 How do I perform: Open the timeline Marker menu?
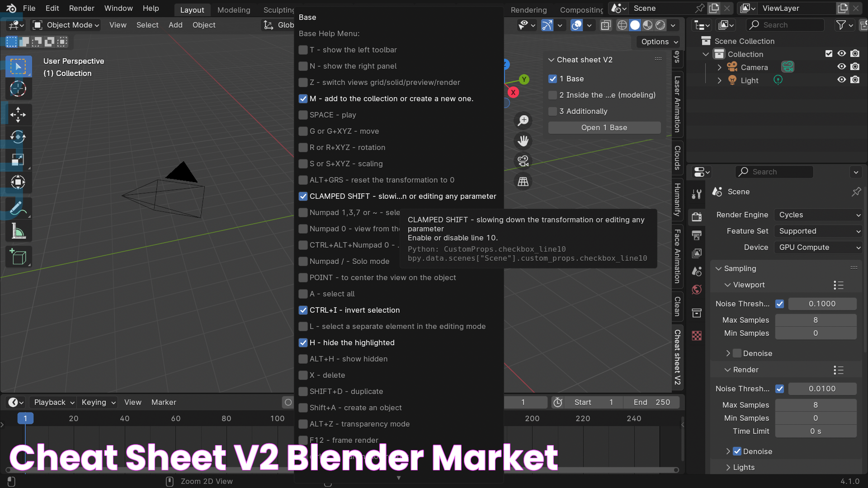pos(164,403)
